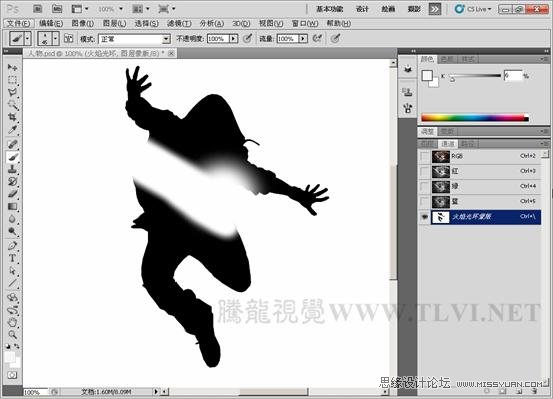Image resolution: width=553 pixels, height=399 pixels.
Task: Click the foreground color swatch in Color panel
Action: click(427, 75)
